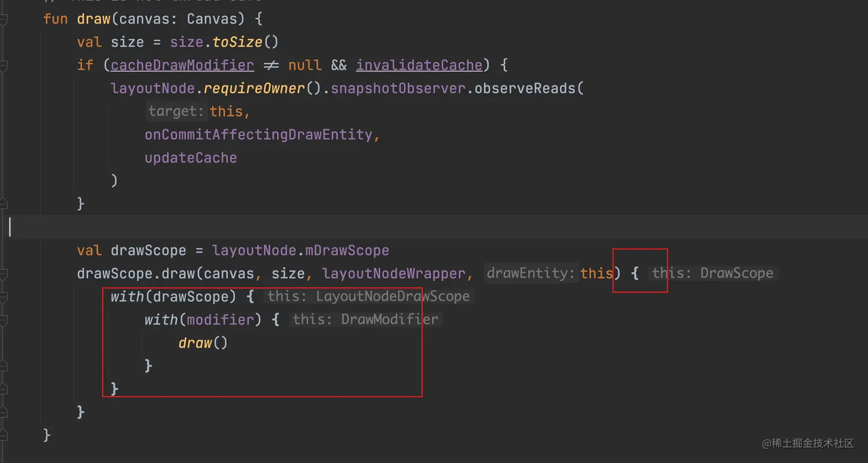The image size is (868, 463).
Task: Click the 'this: LayoutNodeDrawScope' inlay hint
Action: pyautogui.click(x=369, y=296)
